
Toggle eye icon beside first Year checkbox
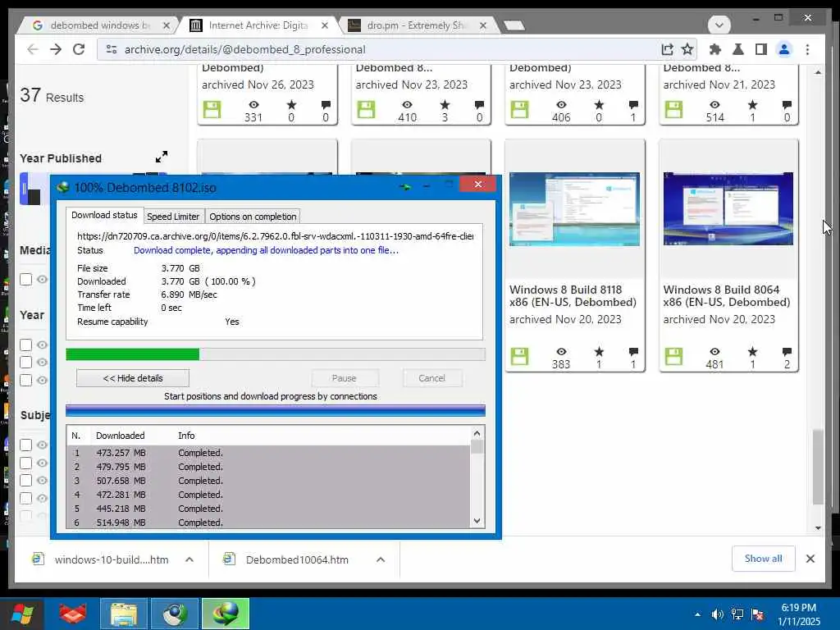[x=43, y=345]
